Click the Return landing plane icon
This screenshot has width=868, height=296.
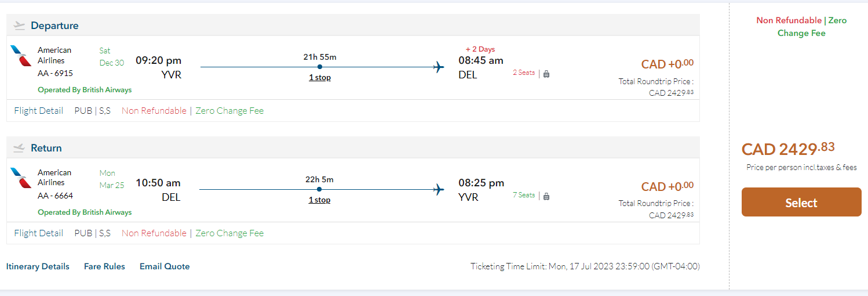point(20,148)
